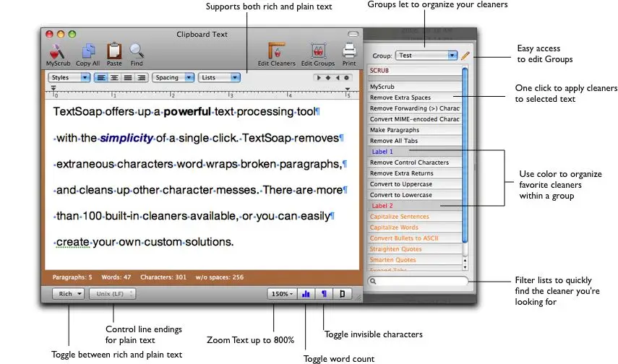Apply the MyScrub cleaner in list
The image size is (618, 364).
[415, 87]
